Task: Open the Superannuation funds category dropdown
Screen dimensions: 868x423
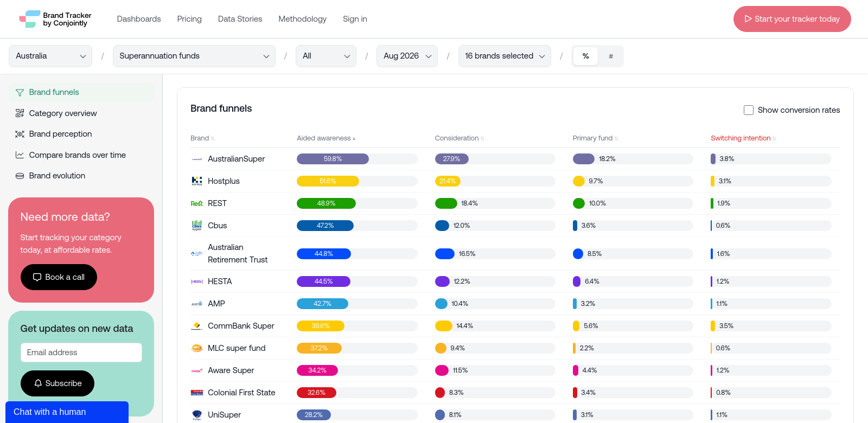Action: (194, 56)
